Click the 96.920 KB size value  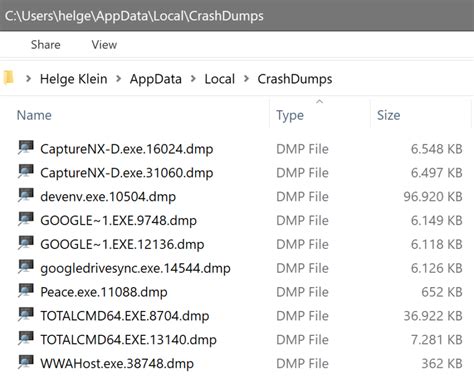tap(433, 197)
